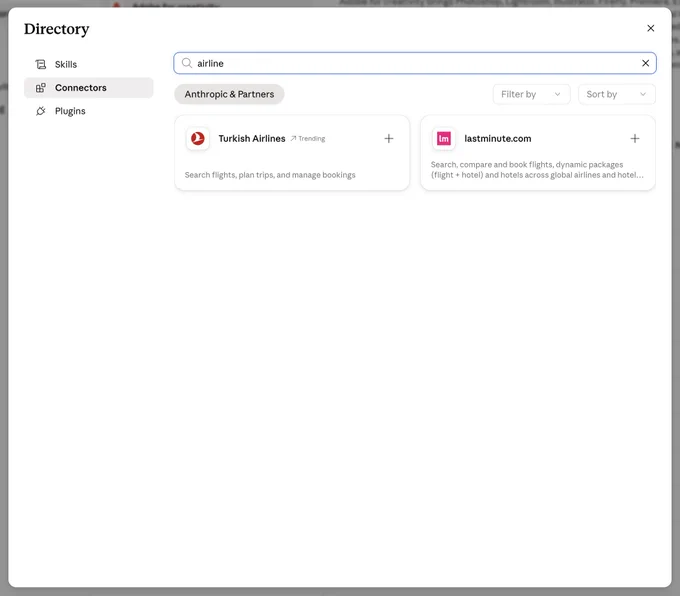
Task: Expand the Sort by dropdown
Action: pos(617,94)
